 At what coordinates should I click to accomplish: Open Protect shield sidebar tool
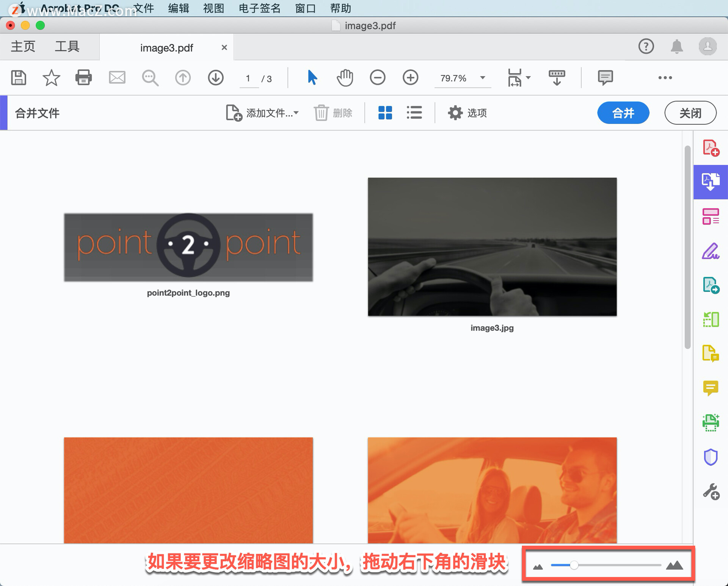(x=711, y=457)
